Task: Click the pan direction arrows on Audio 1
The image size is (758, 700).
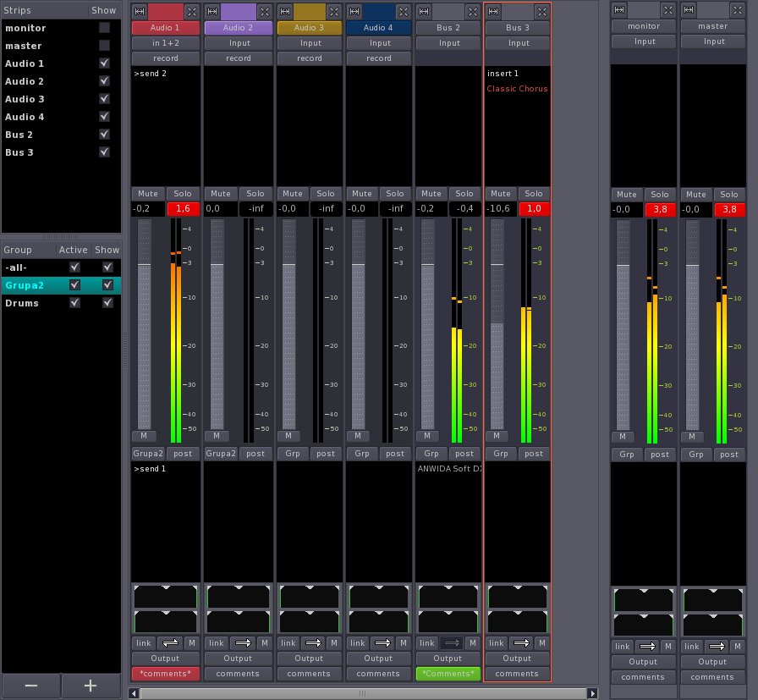Action: (x=172, y=643)
